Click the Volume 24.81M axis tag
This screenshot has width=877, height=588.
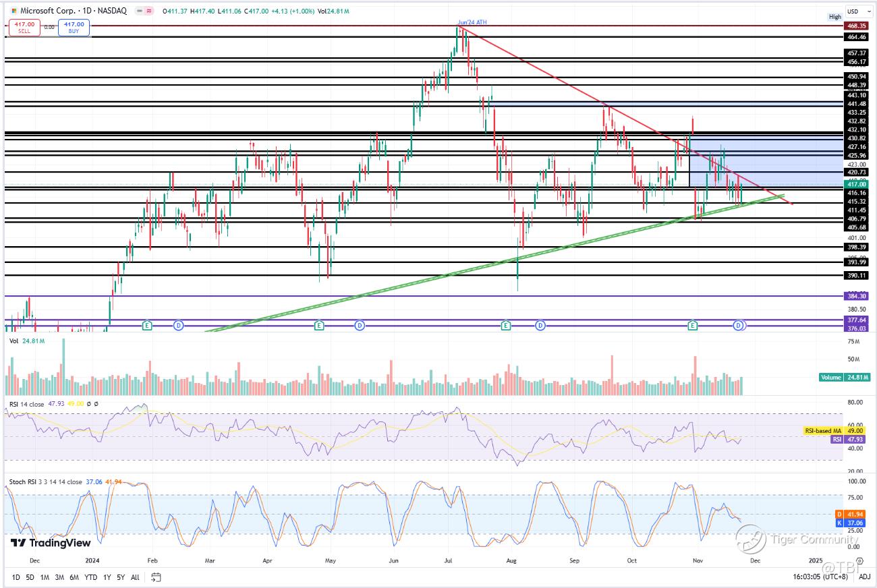(845, 377)
